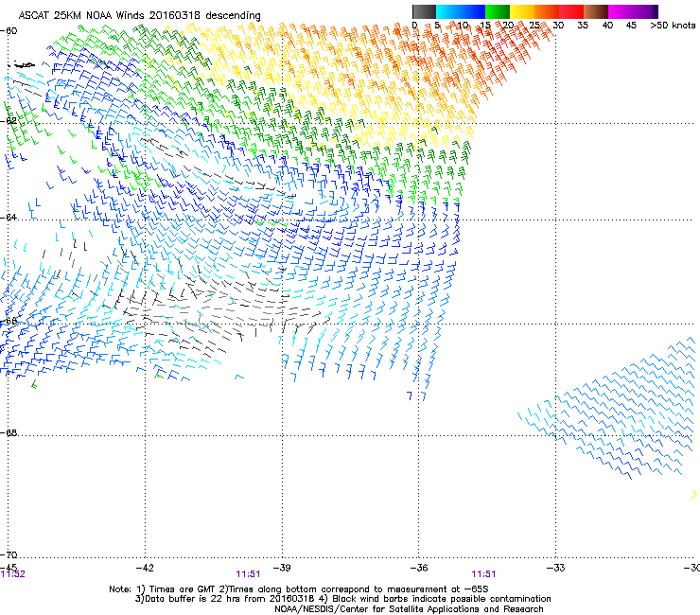
Task: Click the -62 latitude axis label
Action: (9, 121)
